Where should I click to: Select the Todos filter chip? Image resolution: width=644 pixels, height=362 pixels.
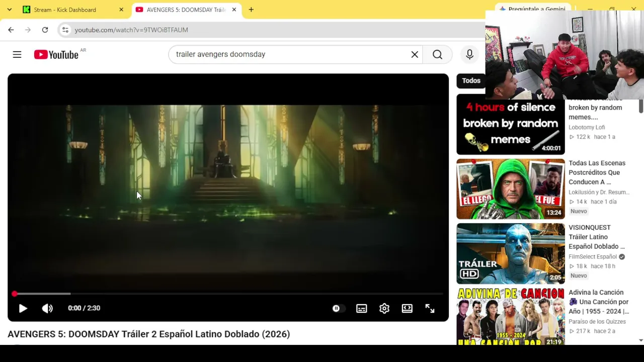pyautogui.click(x=471, y=80)
